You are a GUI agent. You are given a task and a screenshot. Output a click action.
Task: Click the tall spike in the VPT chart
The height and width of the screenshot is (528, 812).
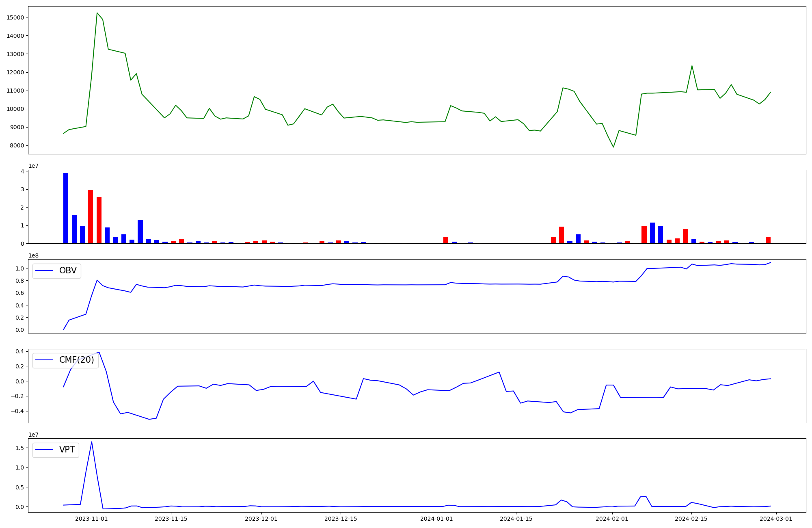click(91, 442)
